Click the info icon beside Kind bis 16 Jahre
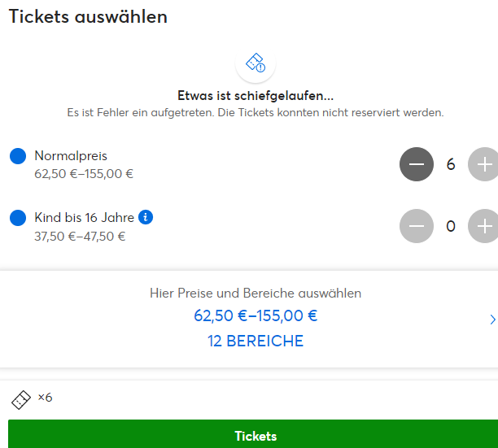This screenshot has width=498, height=448. tap(146, 217)
